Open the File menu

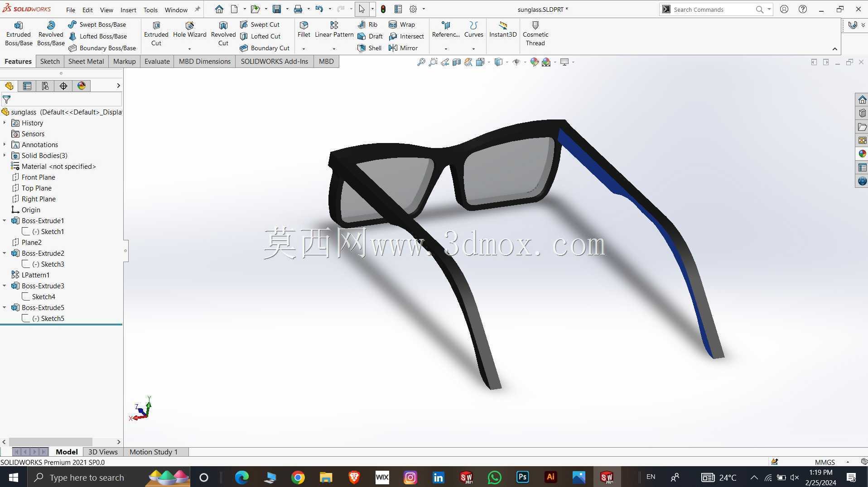(x=71, y=10)
